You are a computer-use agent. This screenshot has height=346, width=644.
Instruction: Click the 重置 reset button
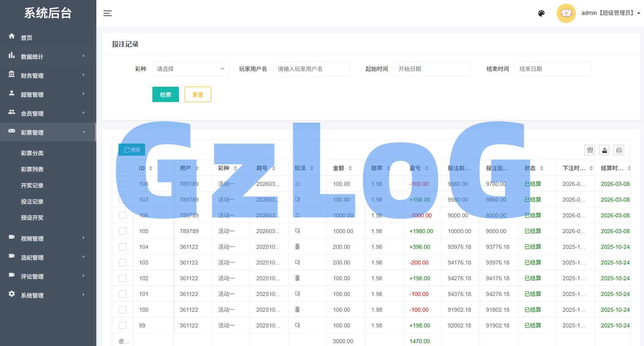pyautogui.click(x=197, y=95)
